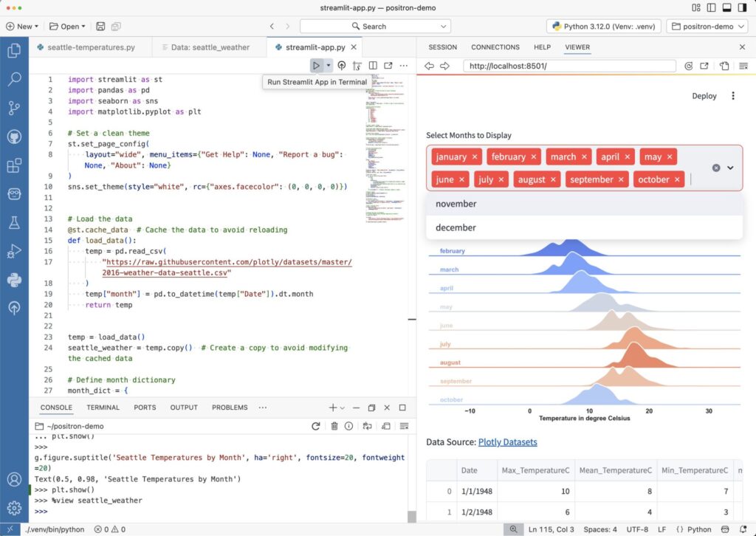Open the Plotly Datasets link

[x=508, y=441]
